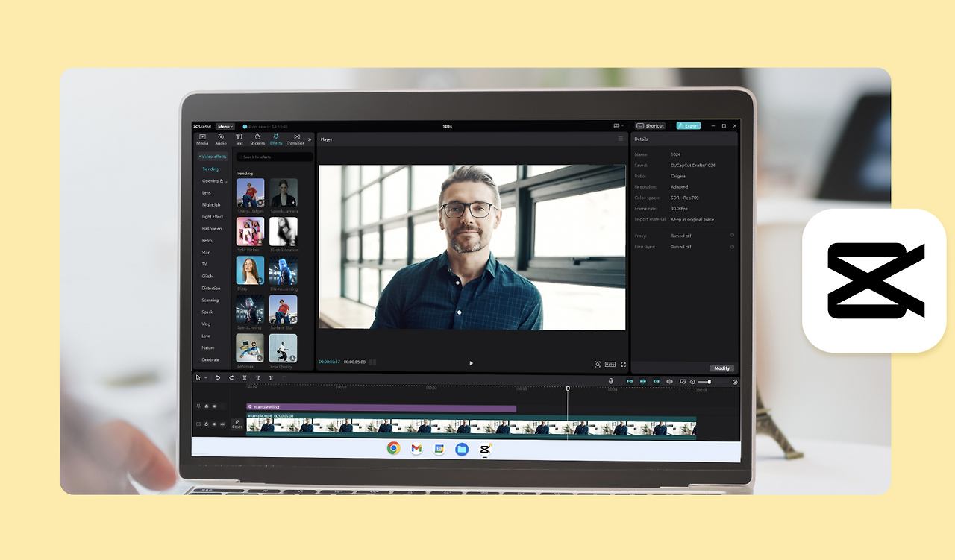Select the Nightclub effects category
This screenshot has height=560, width=955.
pos(211,205)
